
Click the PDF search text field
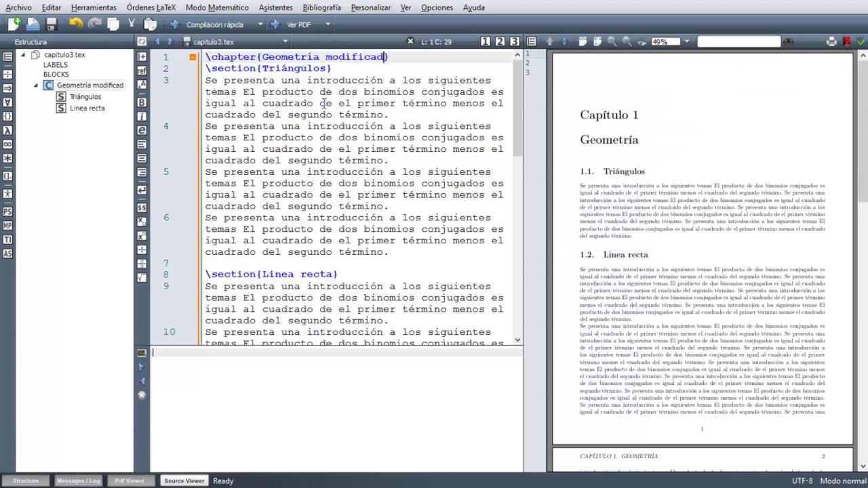pyautogui.click(x=738, y=42)
